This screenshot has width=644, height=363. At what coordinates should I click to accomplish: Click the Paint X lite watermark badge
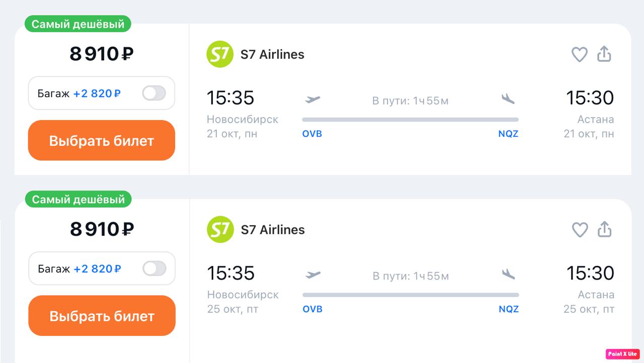[x=622, y=354]
